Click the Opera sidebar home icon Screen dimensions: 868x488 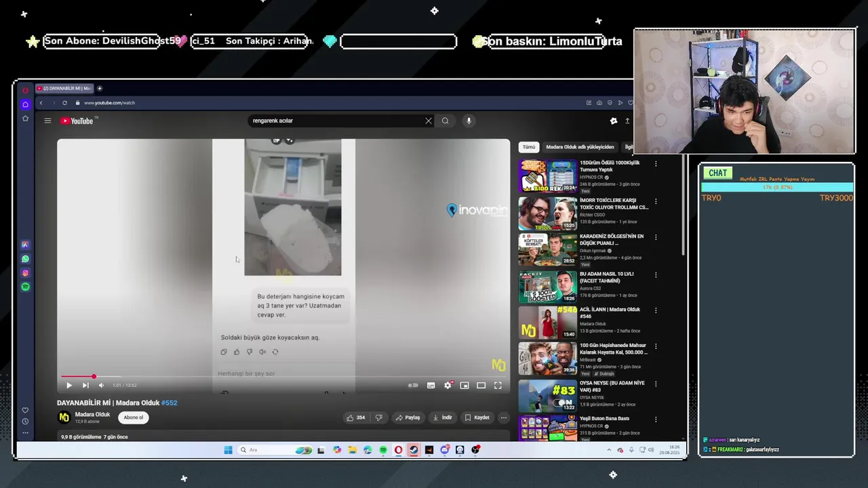[25, 104]
